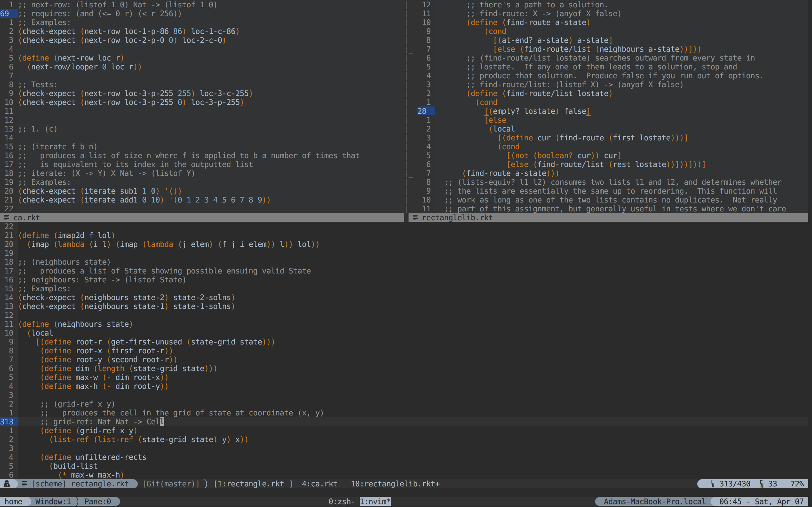
Task: Click the lines icon before [scheme] rectangle.rkt
Action: click(24, 484)
